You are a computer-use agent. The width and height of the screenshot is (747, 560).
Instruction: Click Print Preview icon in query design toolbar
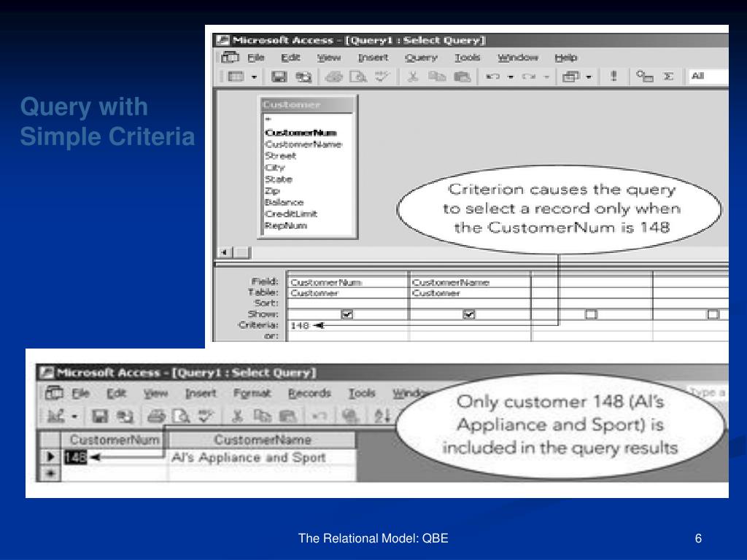pos(357,76)
